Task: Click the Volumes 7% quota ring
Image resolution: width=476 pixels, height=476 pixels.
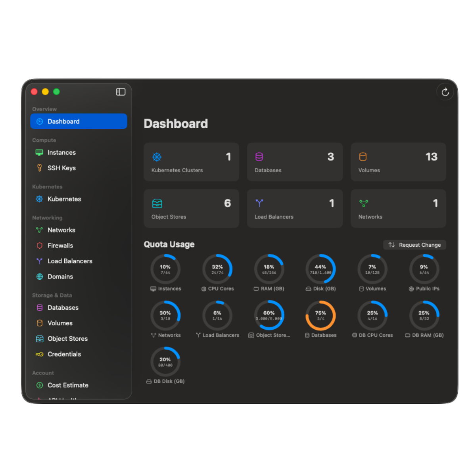Action: click(372, 269)
